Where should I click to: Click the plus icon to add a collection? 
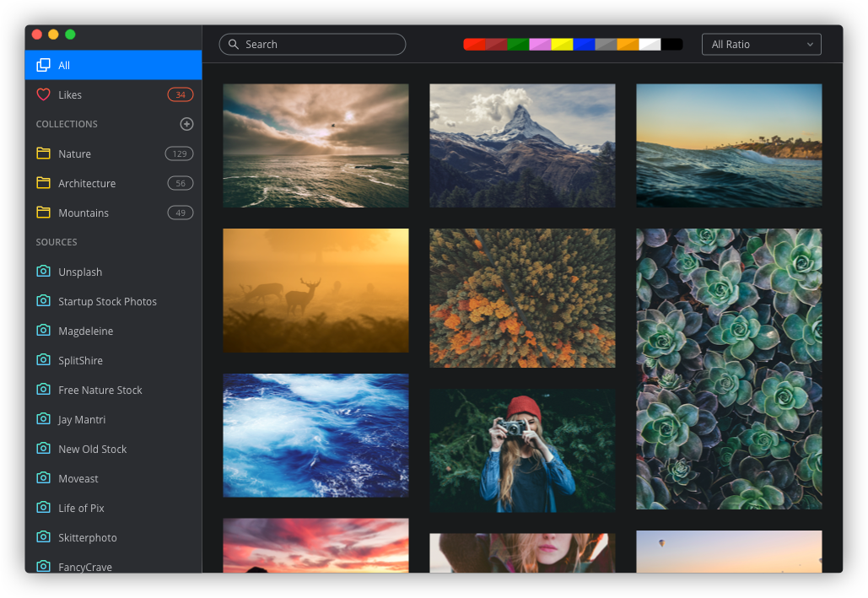coord(186,124)
